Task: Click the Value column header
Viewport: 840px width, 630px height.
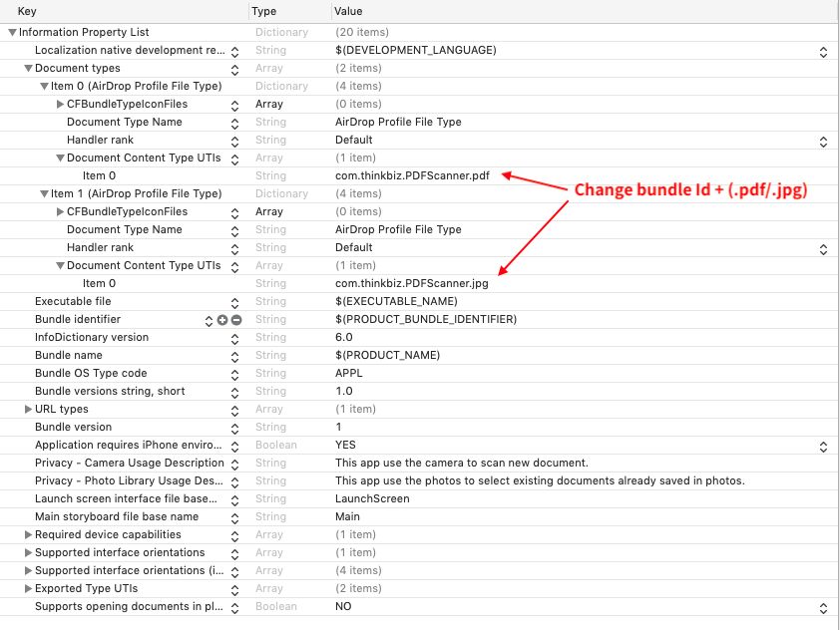Action: (x=348, y=11)
